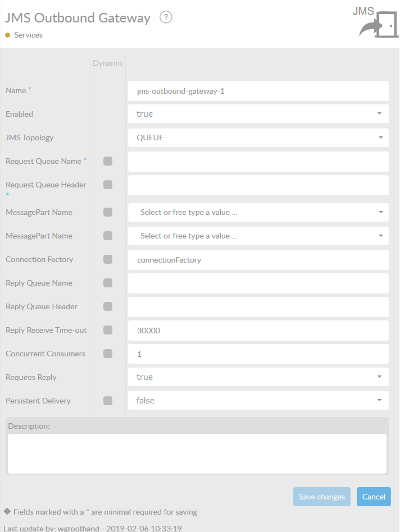Screen dimensions: 400x532
Task: Click into the Name input field
Action: (x=258, y=90)
